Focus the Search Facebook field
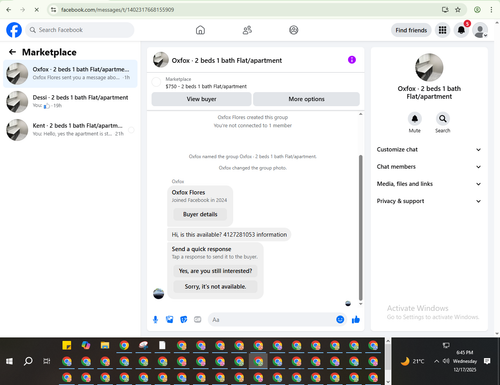The height and width of the screenshot is (385, 500). [x=80, y=30]
